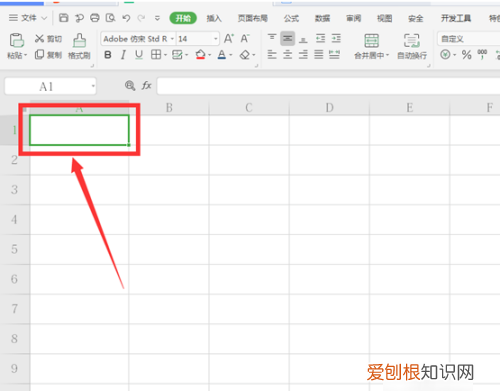Open the number format (自定义) dropdown
Screen dimensions: 500x391
468,39
